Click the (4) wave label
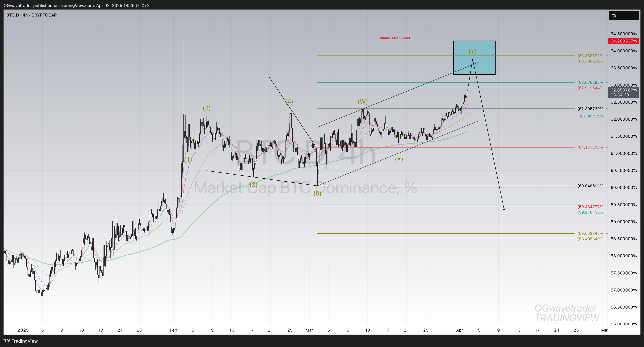Screen dimensions: 644x347 click(x=289, y=102)
